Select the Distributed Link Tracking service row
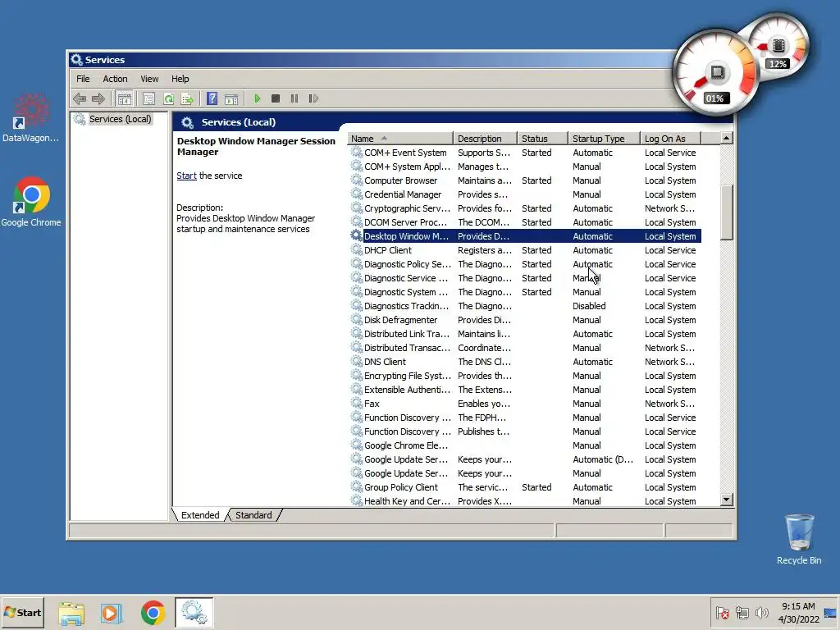Image resolution: width=840 pixels, height=630 pixels. tap(524, 334)
